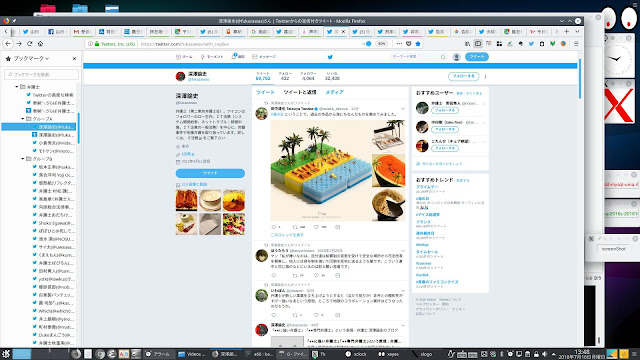Open the large miniature beach scene photo
This screenshot has width=640, height=360.
tap(321, 171)
